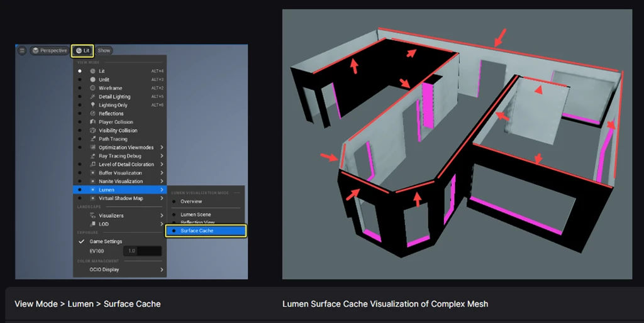Open the viewport hamburger options menu
Viewport: 644px width, 323px height.
click(x=22, y=50)
